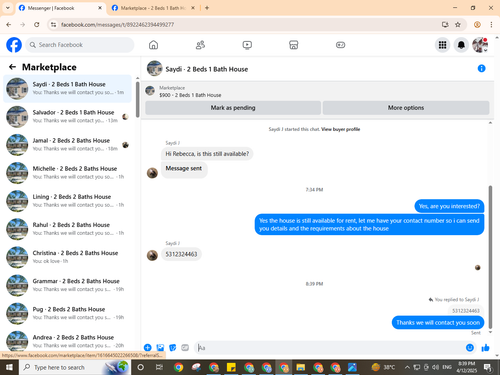
Task: Open the Andrea conversation
Action: click(x=67, y=341)
